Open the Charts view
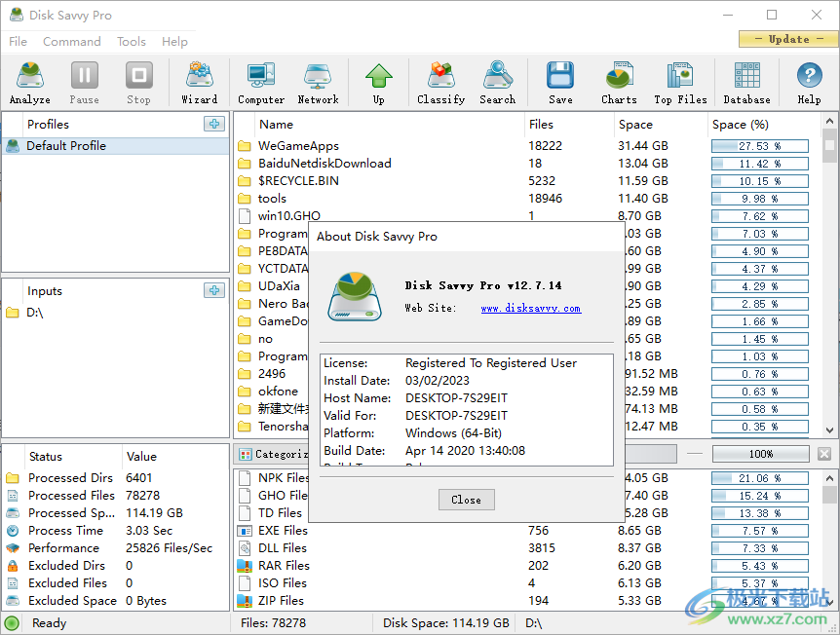The image size is (840, 635). pyautogui.click(x=619, y=83)
